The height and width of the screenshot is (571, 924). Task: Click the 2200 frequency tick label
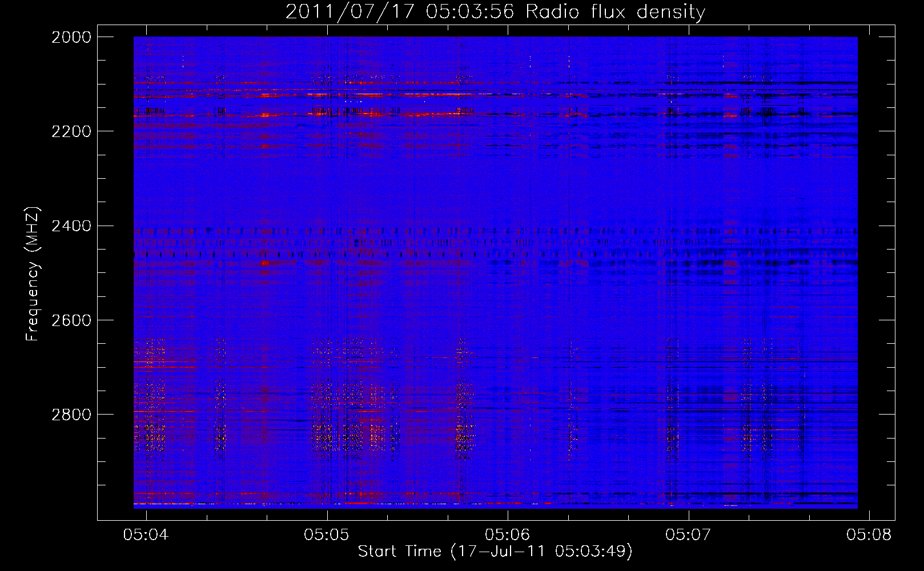pos(71,131)
